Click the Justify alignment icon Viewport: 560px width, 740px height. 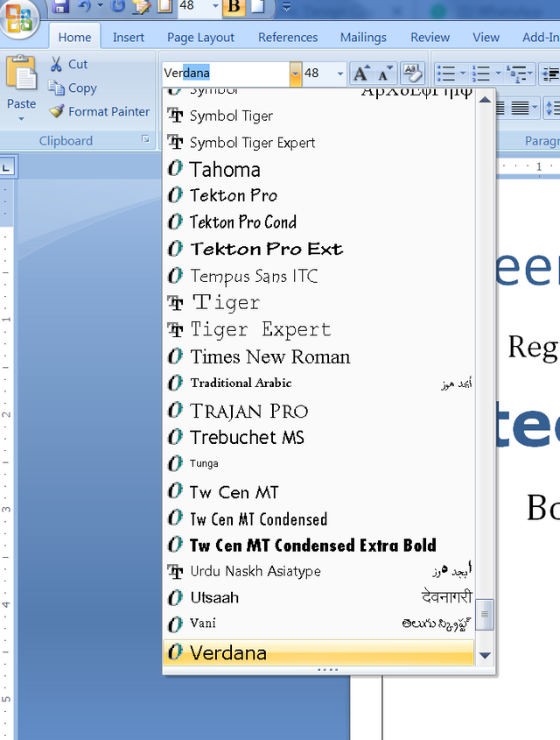pyautogui.click(x=520, y=109)
